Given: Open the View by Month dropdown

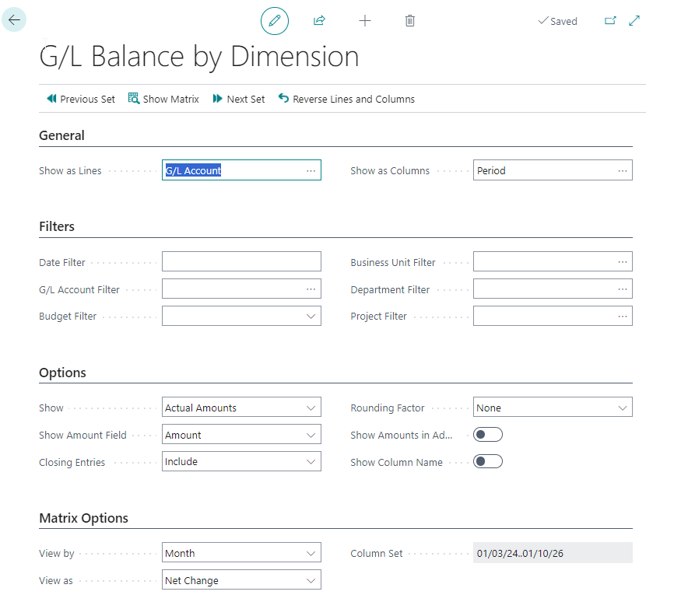Looking at the screenshot, I should (x=311, y=554).
